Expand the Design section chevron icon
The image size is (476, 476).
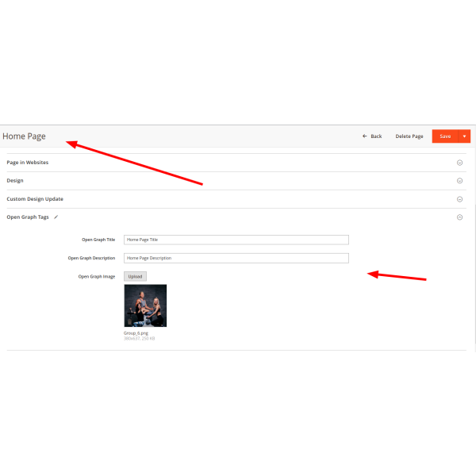[459, 181]
